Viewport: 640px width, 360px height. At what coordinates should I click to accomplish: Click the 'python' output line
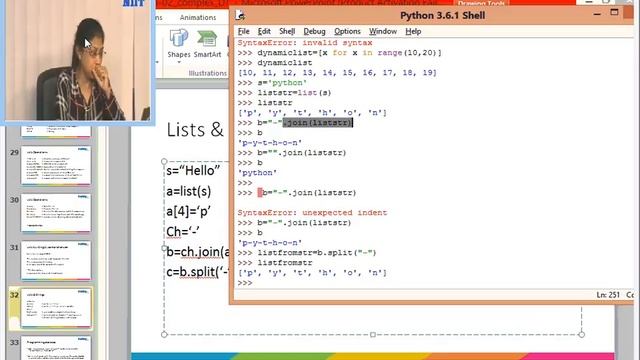pyautogui.click(x=257, y=173)
